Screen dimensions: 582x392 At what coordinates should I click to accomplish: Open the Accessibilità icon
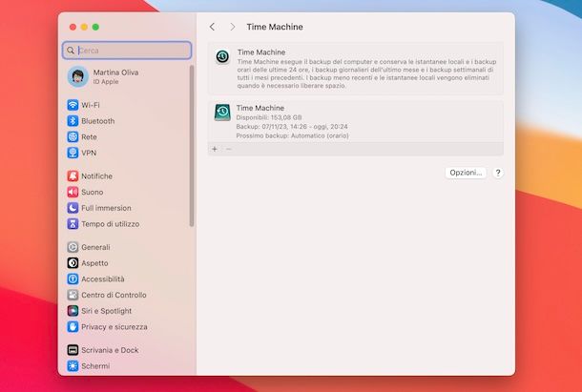click(x=73, y=279)
